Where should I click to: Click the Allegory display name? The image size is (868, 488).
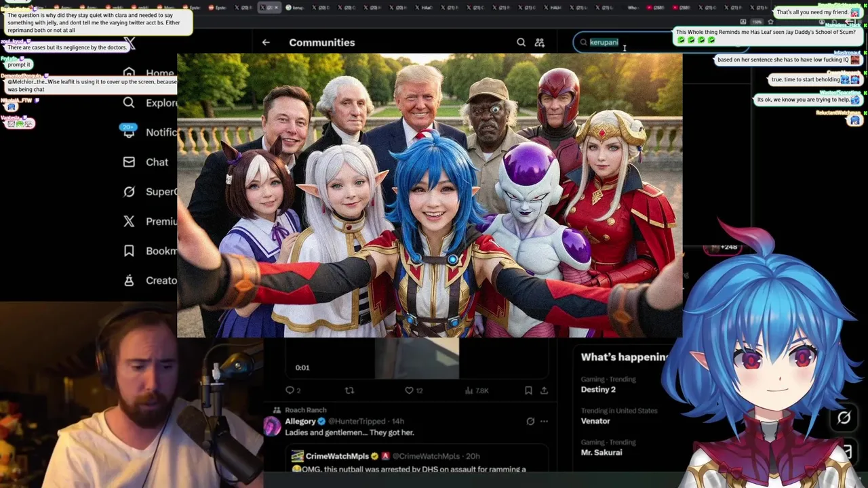[300, 421]
